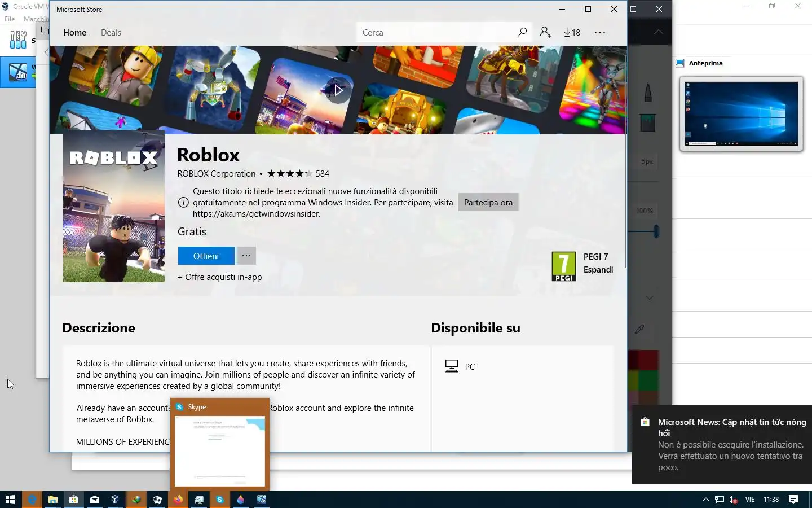The image size is (812, 508).
Task: Expand the PEGI rating with Espandi
Action: pos(598,270)
